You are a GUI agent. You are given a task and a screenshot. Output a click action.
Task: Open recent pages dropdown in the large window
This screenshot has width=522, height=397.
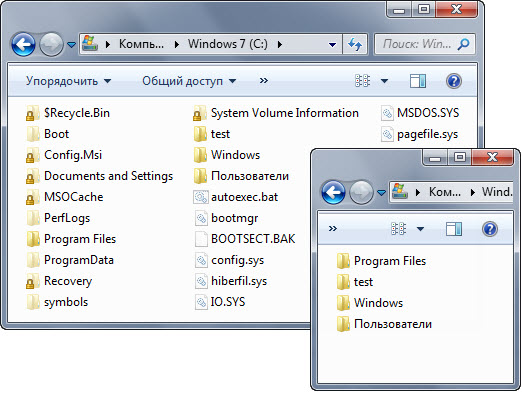click(71, 44)
